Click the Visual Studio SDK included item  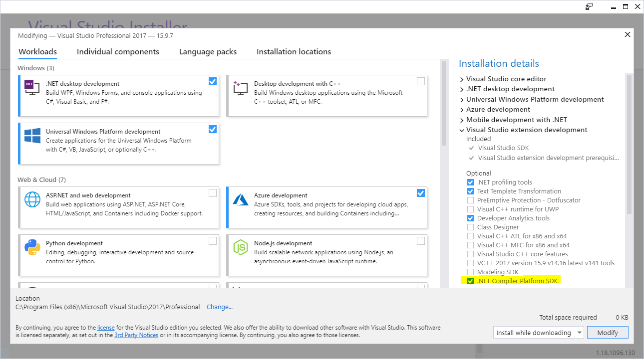503,148
